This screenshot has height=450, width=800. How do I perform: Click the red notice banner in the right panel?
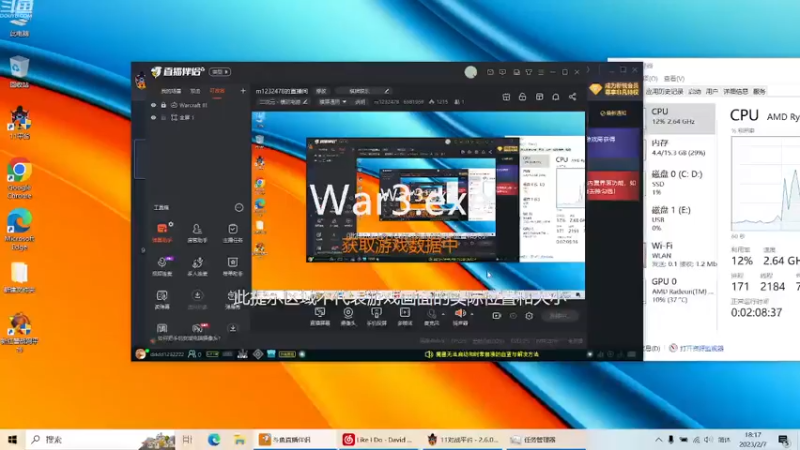[613, 187]
